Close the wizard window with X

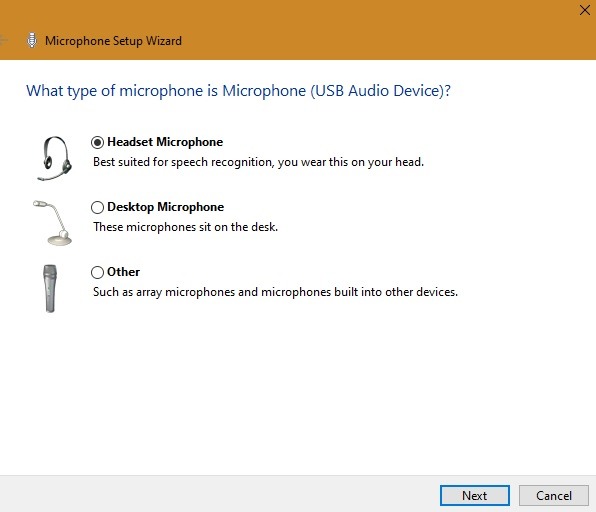coord(585,10)
